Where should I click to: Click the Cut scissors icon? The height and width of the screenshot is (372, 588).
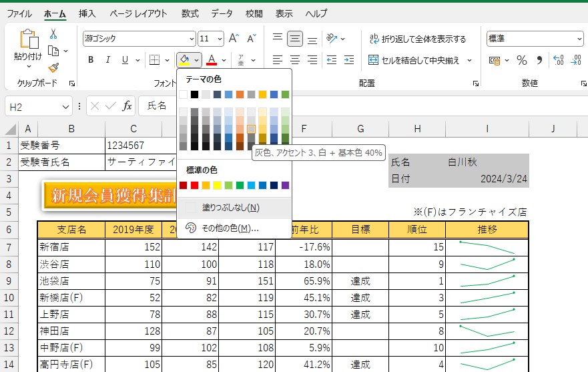[x=53, y=33]
